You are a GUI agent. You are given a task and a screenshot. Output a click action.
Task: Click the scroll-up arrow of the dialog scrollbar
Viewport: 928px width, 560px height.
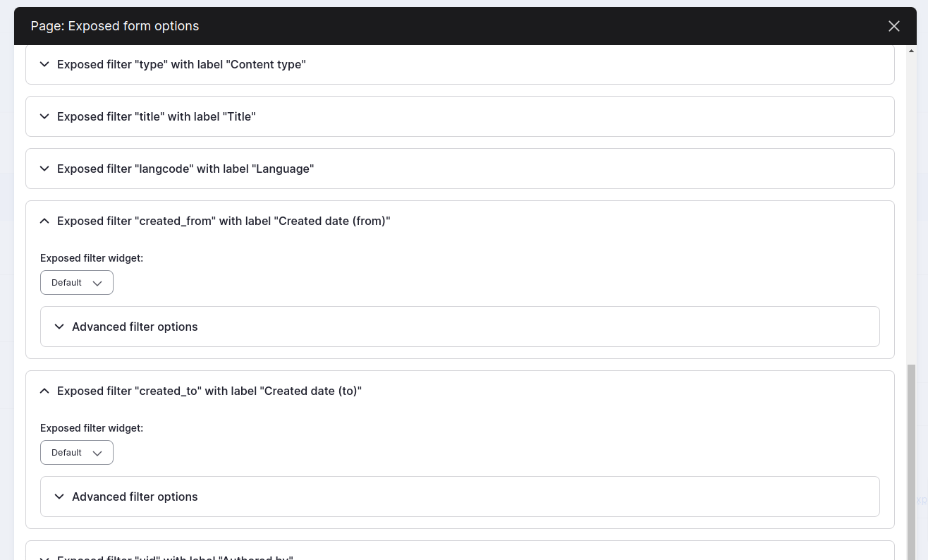click(x=911, y=51)
